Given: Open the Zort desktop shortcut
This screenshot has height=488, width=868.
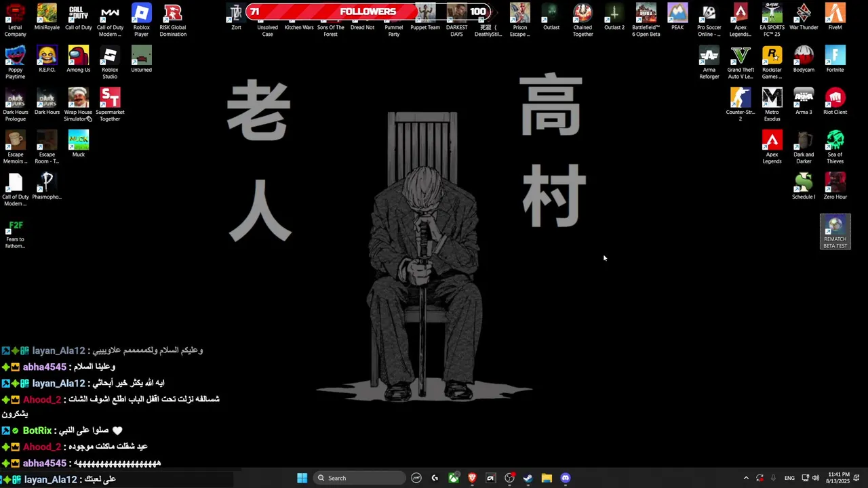Looking at the screenshot, I should click(x=236, y=18).
